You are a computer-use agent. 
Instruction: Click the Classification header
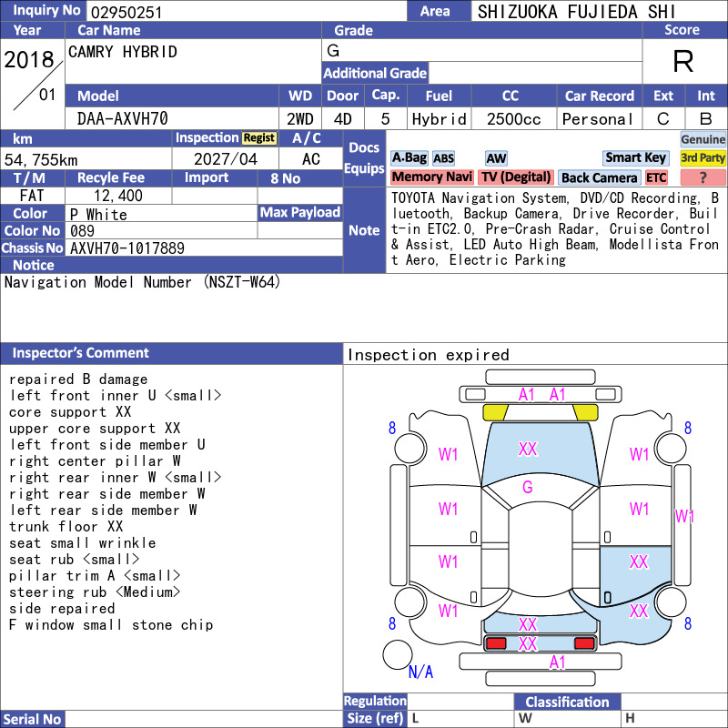pos(567,702)
